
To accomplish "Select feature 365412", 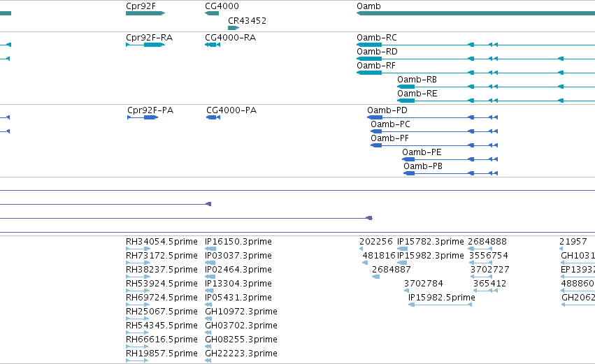I will click(485, 291).
